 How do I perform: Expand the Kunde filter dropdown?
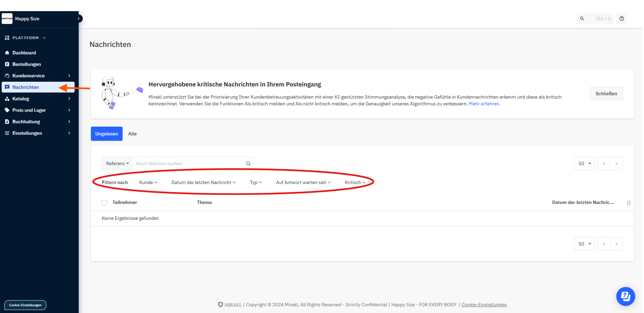[x=148, y=182]
